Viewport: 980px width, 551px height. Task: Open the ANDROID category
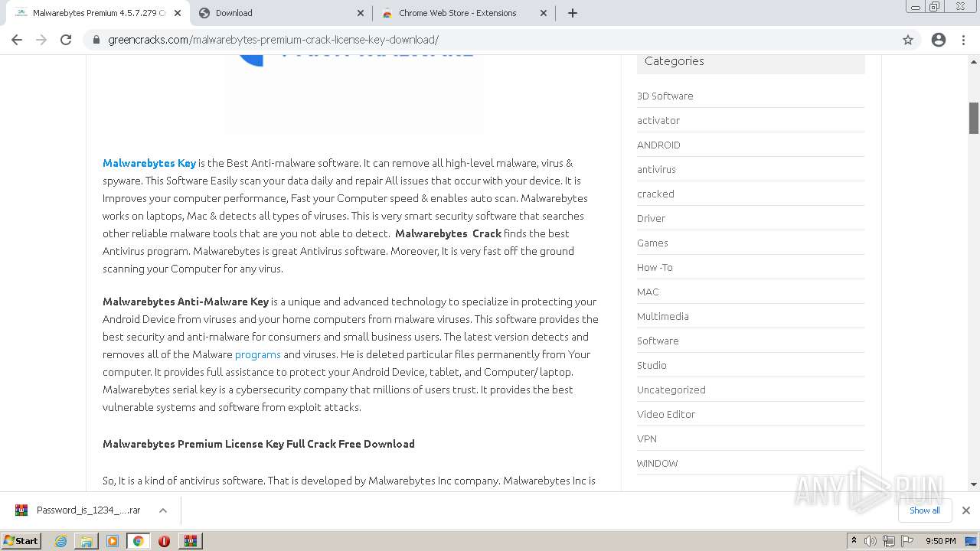[x=658, y=145]
